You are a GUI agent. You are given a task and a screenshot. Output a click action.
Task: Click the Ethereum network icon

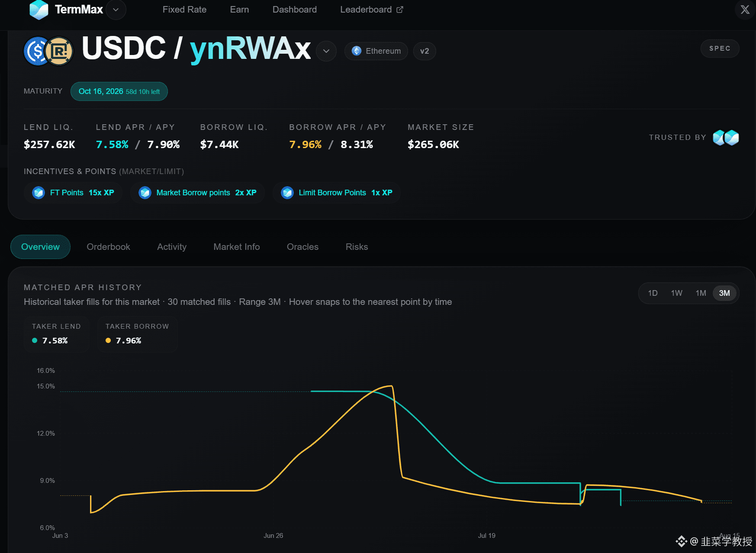pyautogui.click(x=357, y=51)
